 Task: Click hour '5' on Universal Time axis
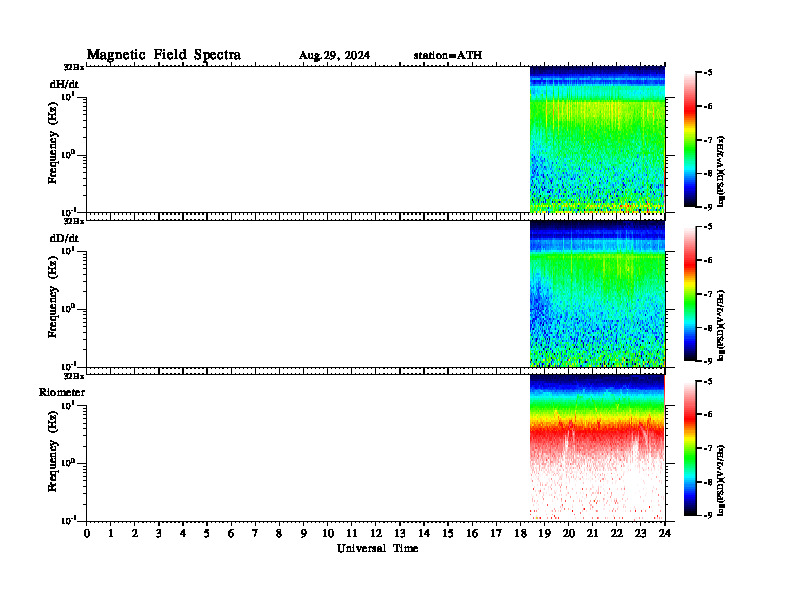tap(207, 534)
